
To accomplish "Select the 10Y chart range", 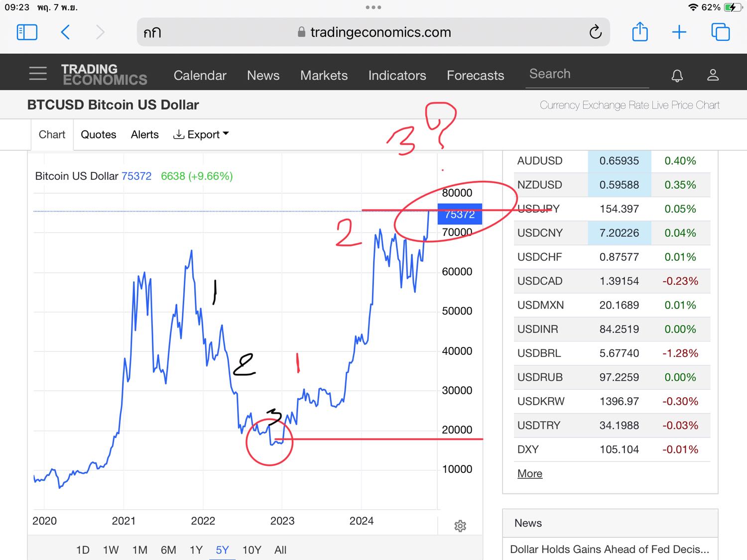I will point(251,550).
